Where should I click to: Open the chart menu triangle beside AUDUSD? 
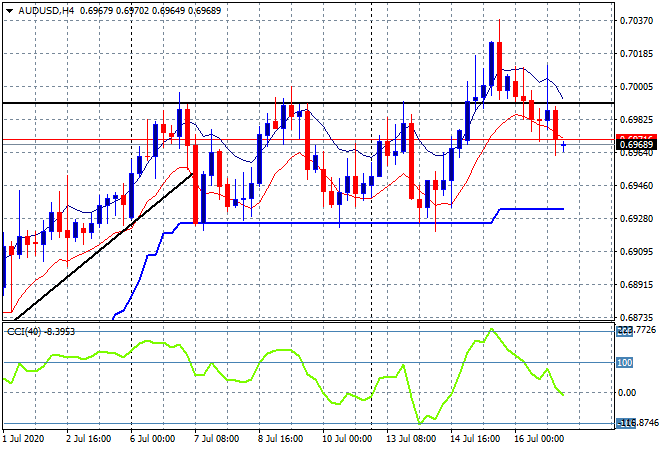pyautogui.click(x=9, y=11)
